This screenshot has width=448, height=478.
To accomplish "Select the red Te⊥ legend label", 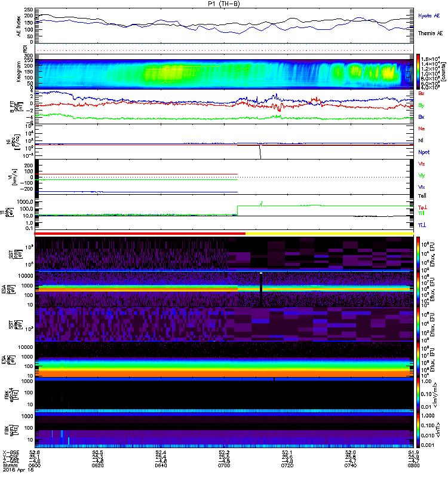I will tap(422, 207).
